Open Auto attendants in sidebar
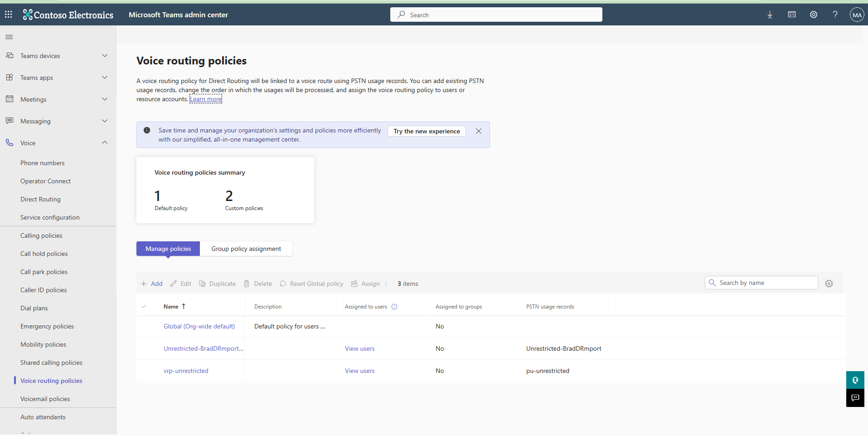 [43, 417]
